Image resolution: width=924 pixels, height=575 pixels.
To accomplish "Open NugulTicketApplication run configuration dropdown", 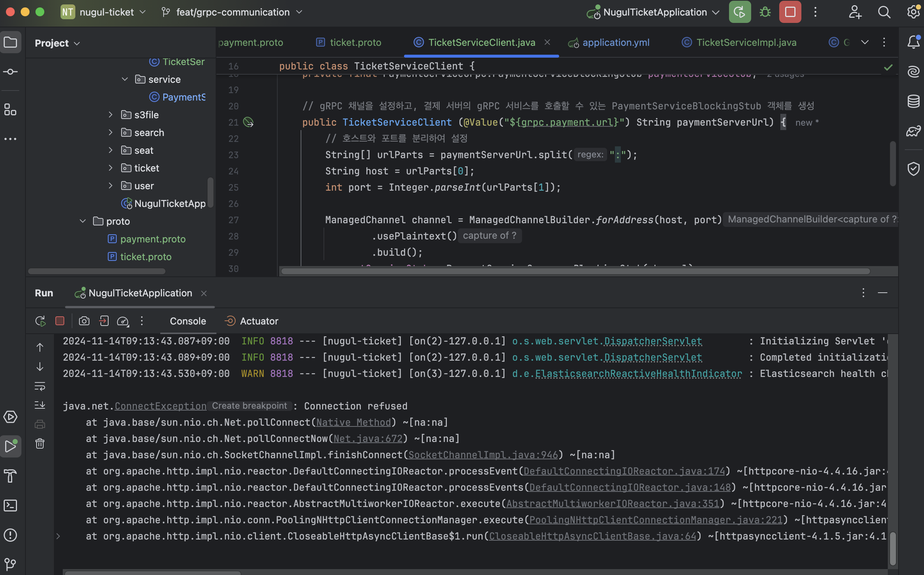I will click(653, 12).
